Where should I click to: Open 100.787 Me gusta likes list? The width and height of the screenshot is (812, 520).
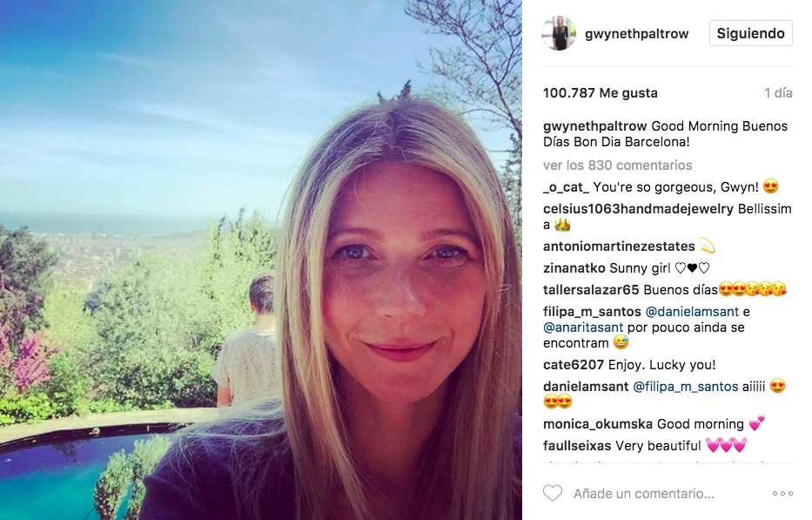coord(601,93)
